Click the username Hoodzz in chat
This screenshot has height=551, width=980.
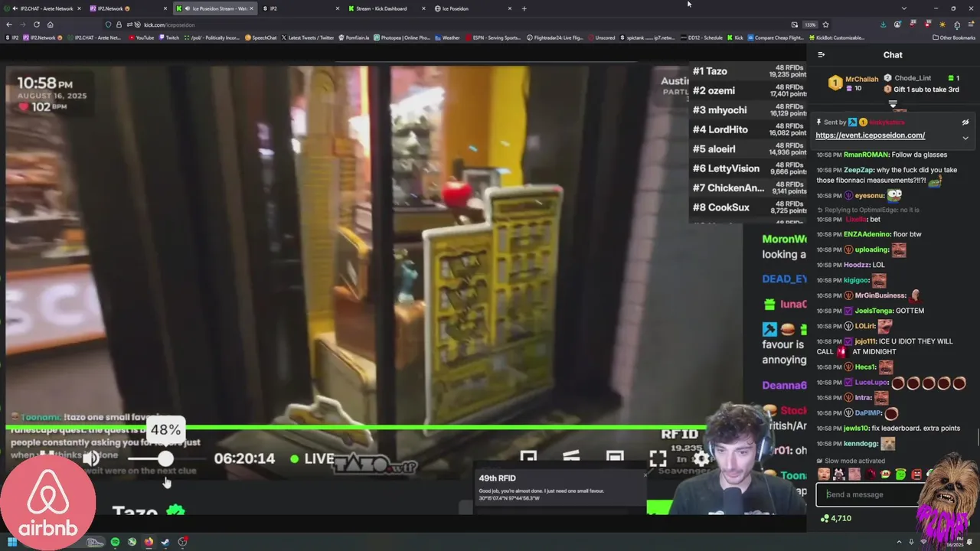tap(857, 265)
